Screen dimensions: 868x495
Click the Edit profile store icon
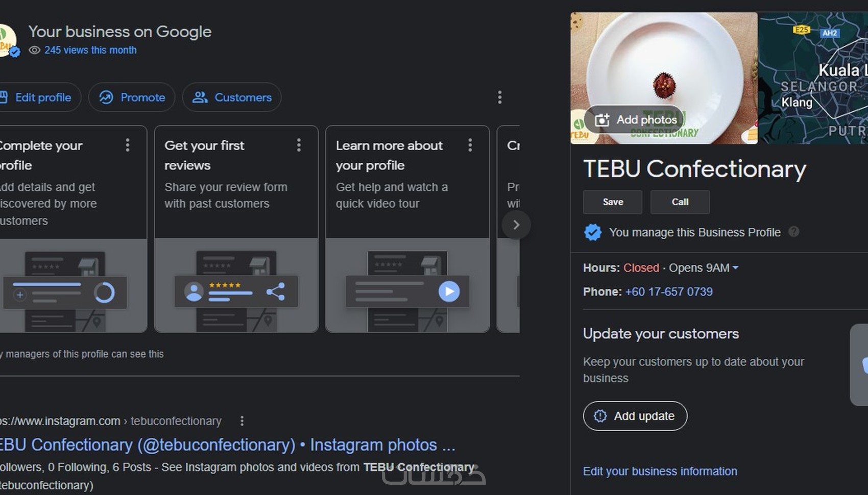(4, 97)
